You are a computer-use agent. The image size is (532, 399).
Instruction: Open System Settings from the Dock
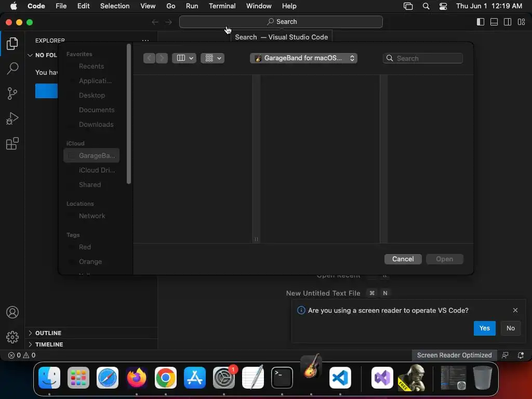tap(224, 378)
